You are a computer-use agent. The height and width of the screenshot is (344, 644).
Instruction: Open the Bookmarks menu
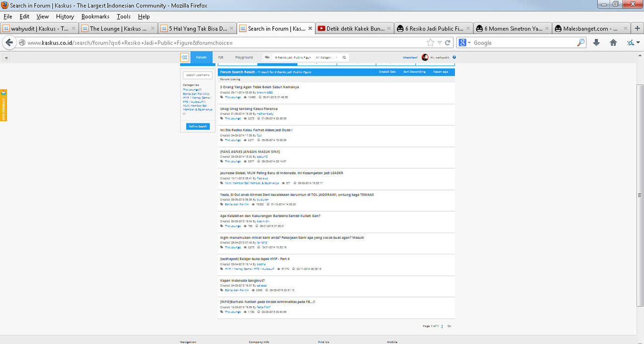click(95, 17)
